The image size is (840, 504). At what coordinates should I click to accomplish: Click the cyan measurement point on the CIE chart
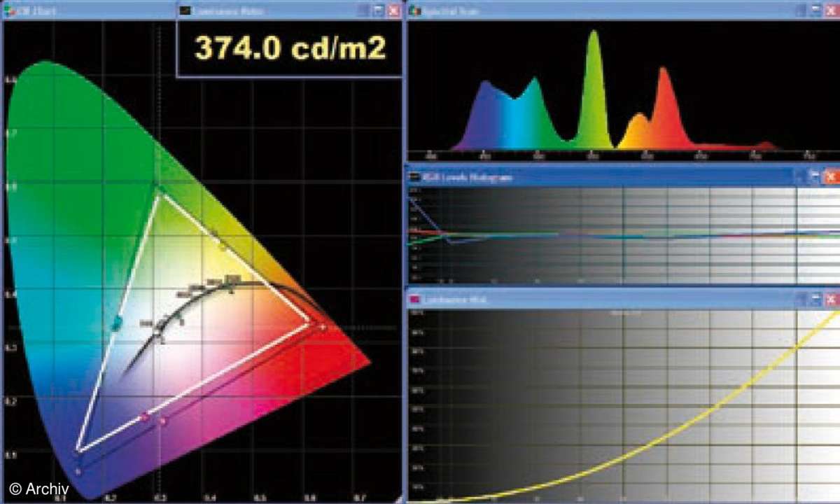pos(117,323)
